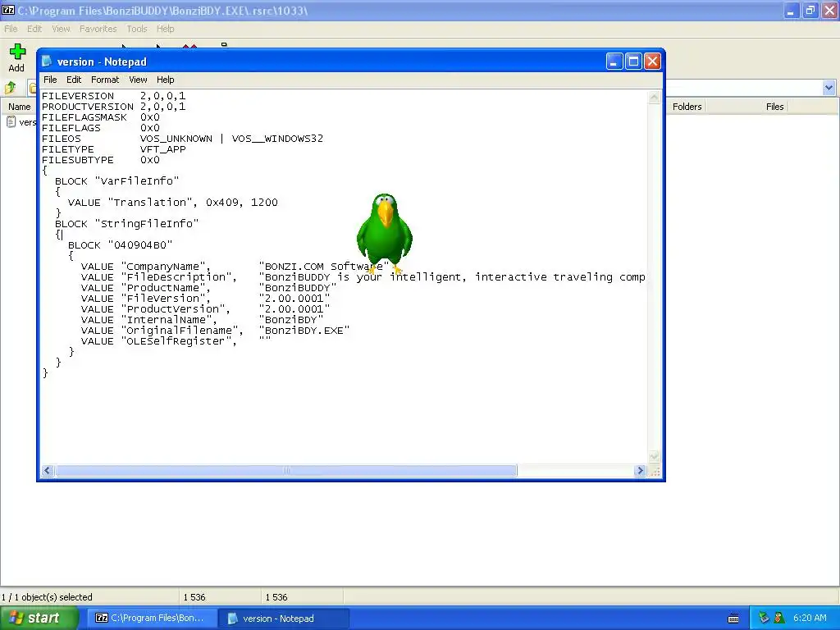Open the Windows start button
Screen dimensions: 840x630
click(39, 618)
